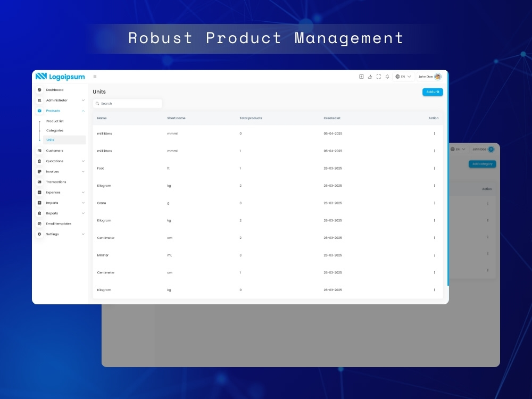The width and height of the screenshot is (532, 399).
Task: Open notifications bell in Units window
Action: (x=387, y=77)
